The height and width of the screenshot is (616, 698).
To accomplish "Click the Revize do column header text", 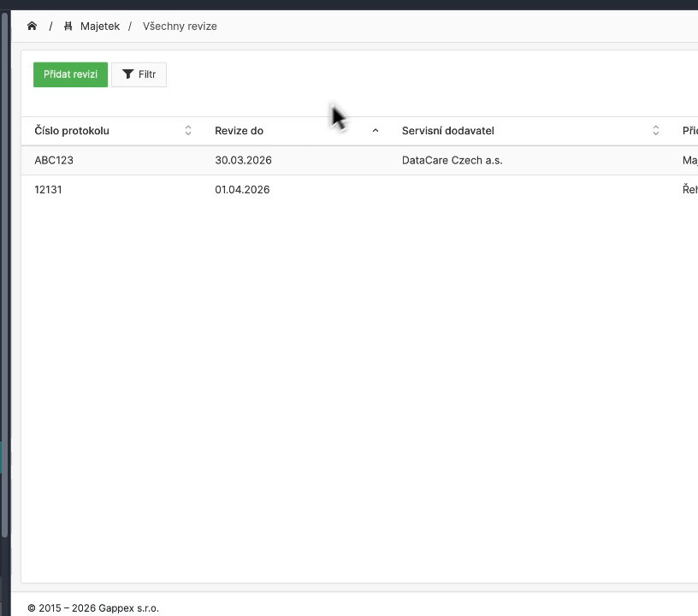I will pyautogui.click(x=239, y=131).
